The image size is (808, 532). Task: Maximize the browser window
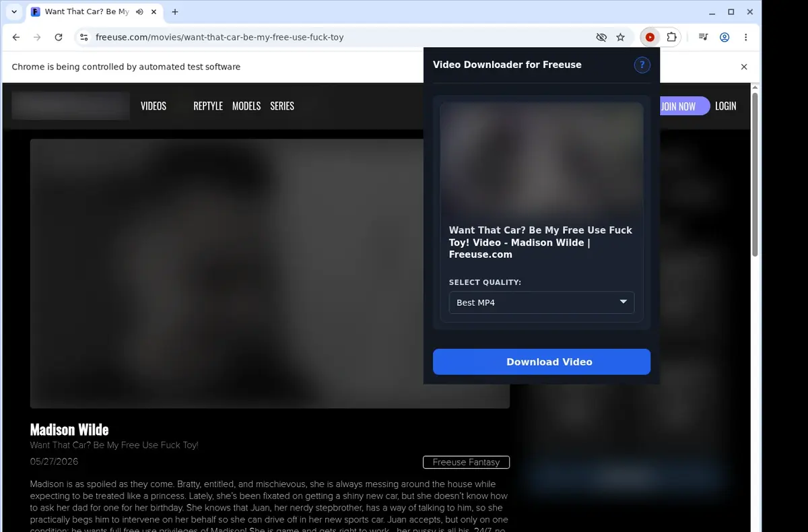(731, 12)
